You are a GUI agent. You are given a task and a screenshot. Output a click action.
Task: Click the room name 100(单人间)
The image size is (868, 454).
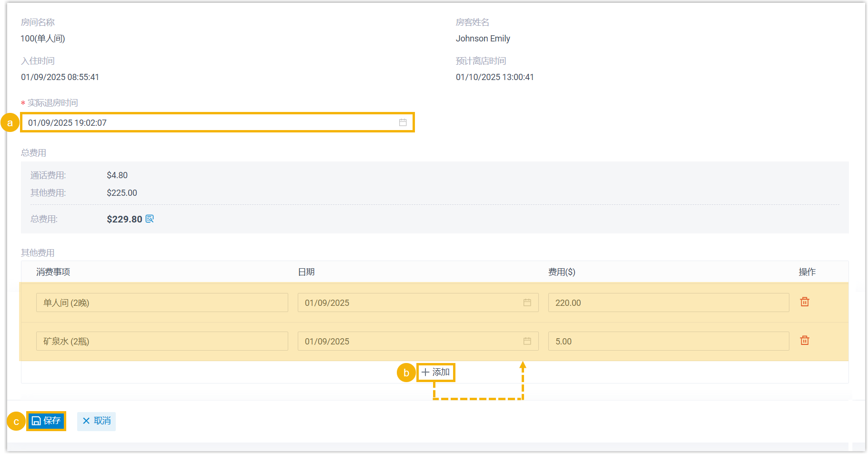[x=43, y=39]
